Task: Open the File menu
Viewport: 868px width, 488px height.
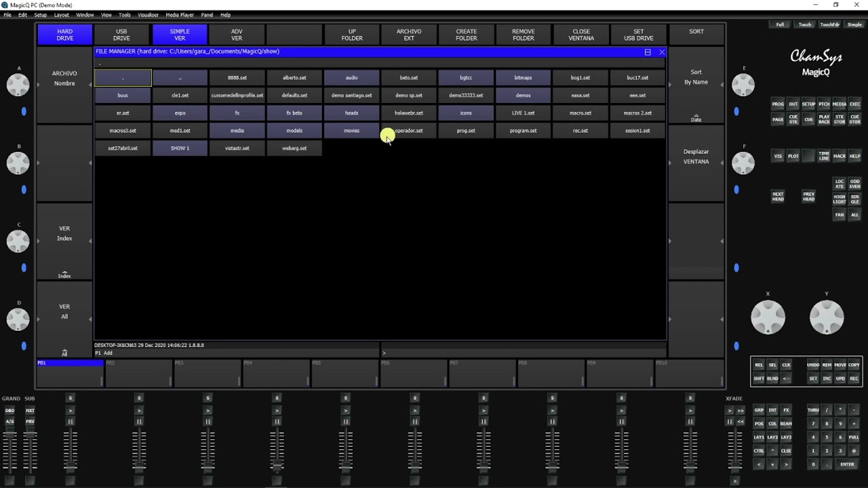Action: tap(7, 15)
